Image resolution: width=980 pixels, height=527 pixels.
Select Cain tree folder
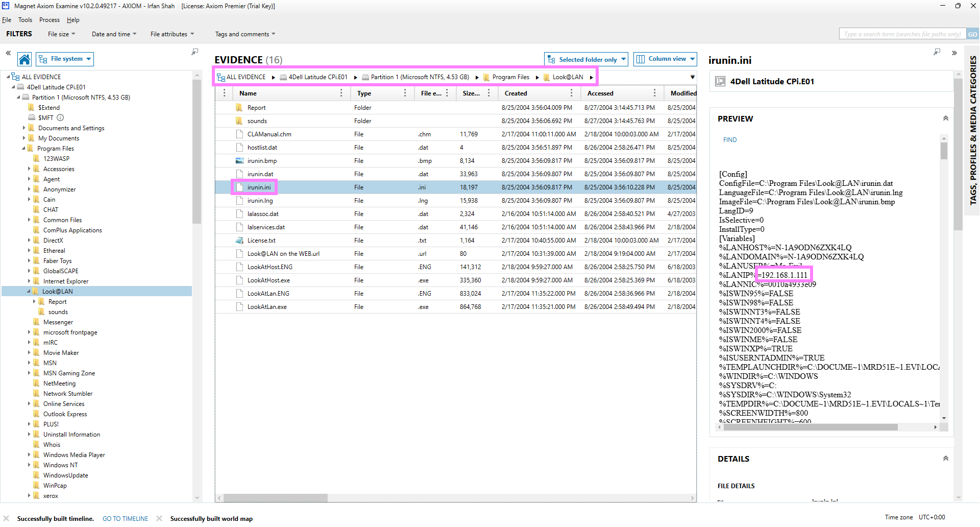[x=49, y=199]
